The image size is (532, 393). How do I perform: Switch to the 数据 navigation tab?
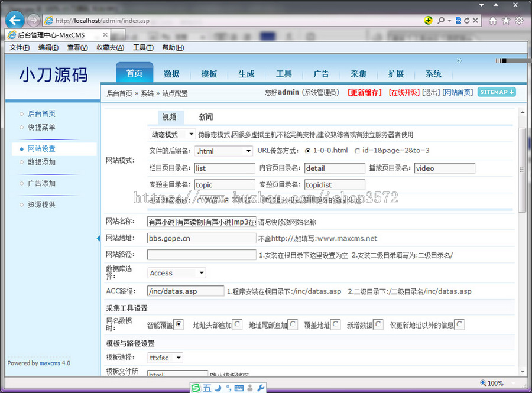171,74
